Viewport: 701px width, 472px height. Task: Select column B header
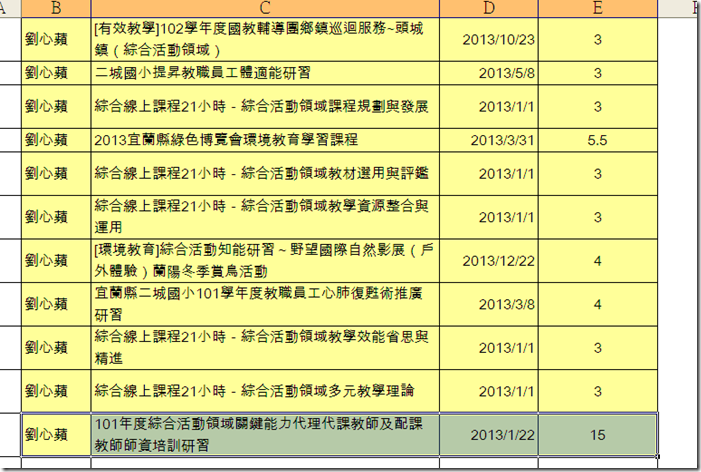click(x=55, y=9)
